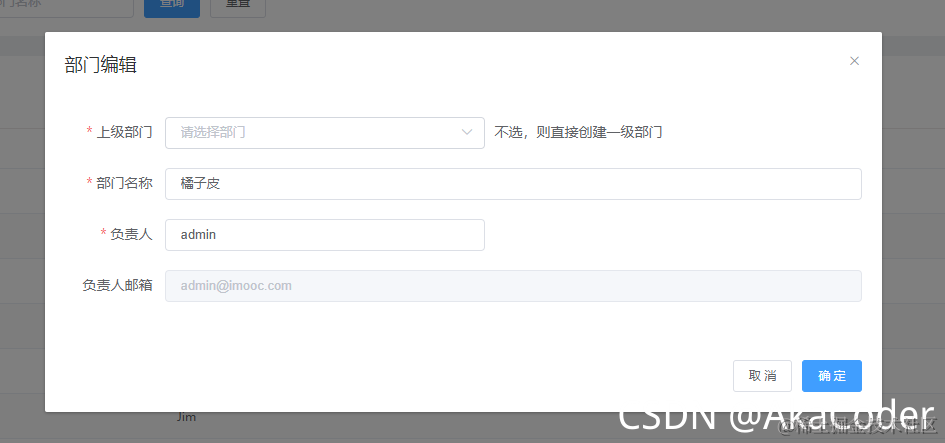Screen dimensions: 945x443
Task: Click the 负责人 field showing admin
Action: [325, 235]
